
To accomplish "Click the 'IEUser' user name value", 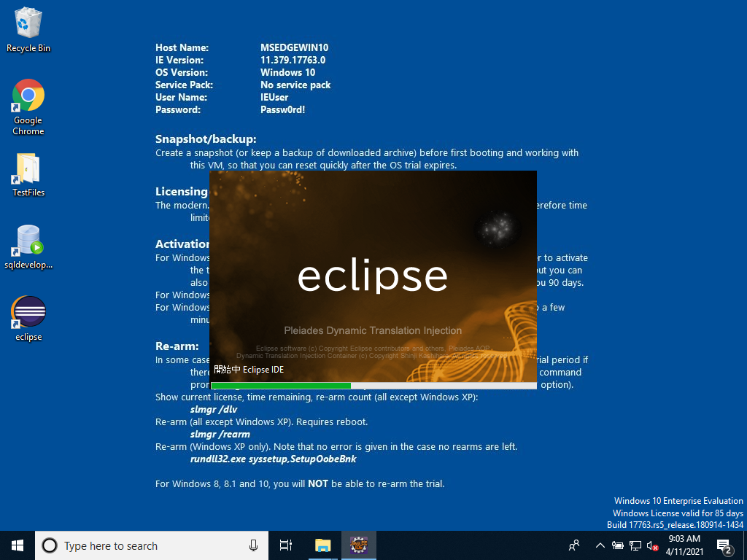I will click(x=274, y=97).
